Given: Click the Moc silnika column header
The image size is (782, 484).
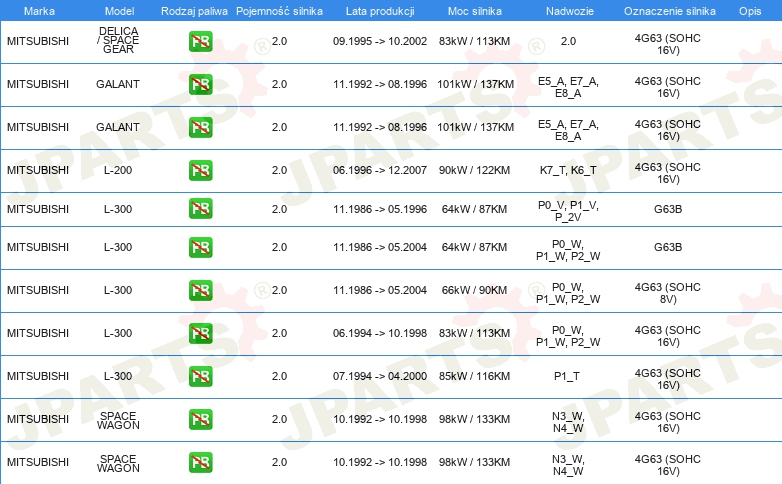Looking at the screenshot, I should (476, 9).
